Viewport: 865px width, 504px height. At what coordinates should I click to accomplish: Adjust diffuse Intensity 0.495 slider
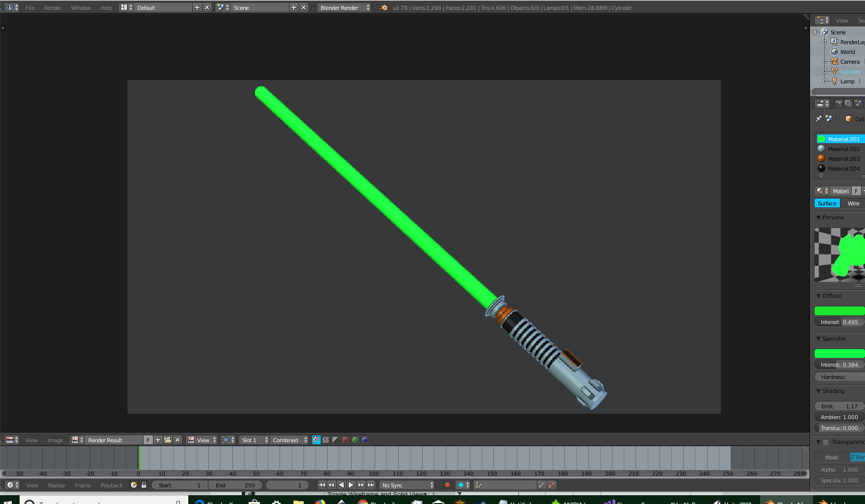click(x=840, y=322)
